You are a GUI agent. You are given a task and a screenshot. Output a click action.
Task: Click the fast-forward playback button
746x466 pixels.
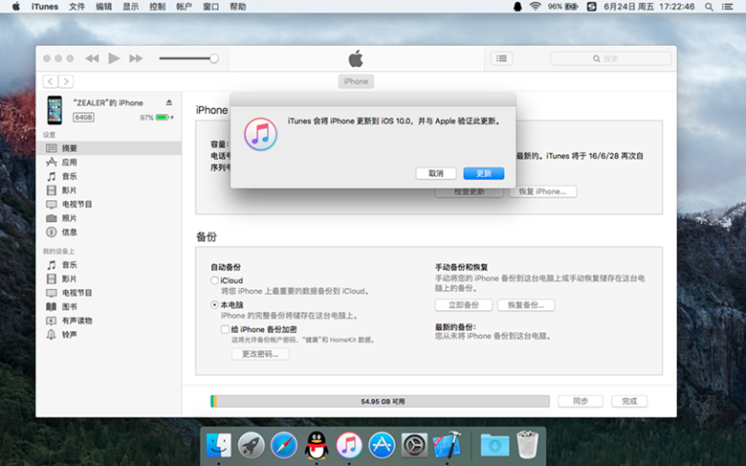point(136,59)
